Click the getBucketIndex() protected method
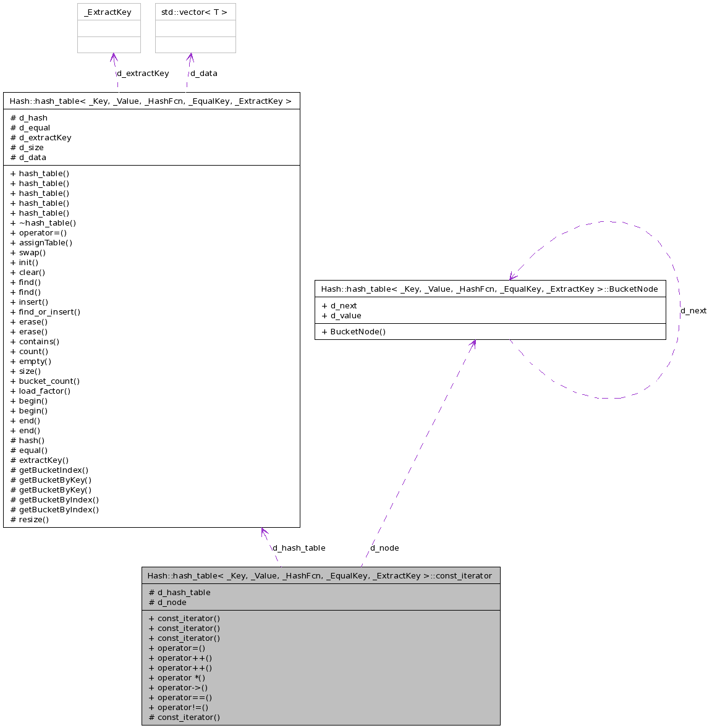Screen dimensions: 712x728 (49, 470)
